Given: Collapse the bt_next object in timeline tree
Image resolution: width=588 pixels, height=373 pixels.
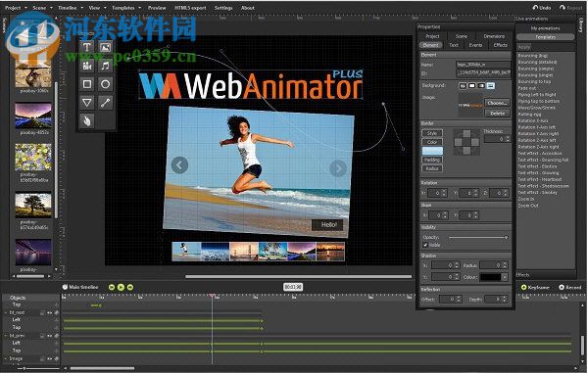Looking at the screenshot, I should coord(6,312).
